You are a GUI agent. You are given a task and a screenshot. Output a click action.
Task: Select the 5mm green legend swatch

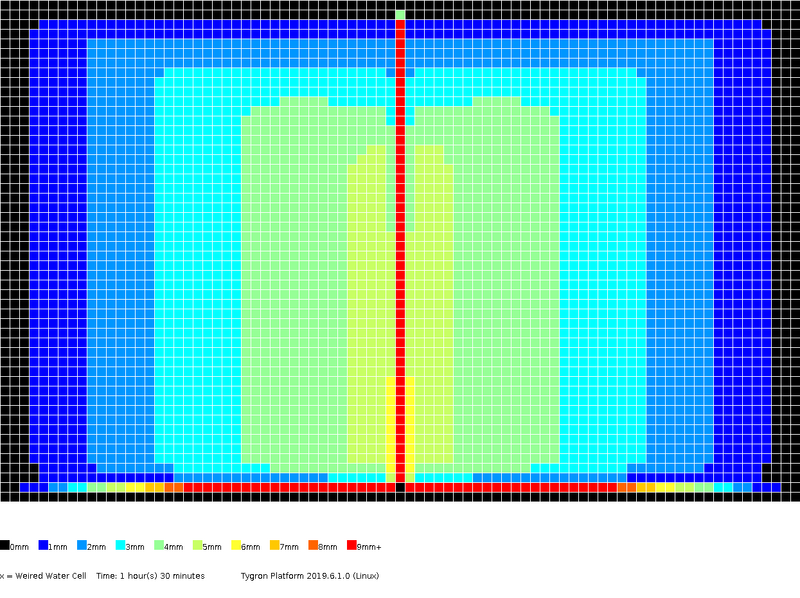tap(196, 546)
